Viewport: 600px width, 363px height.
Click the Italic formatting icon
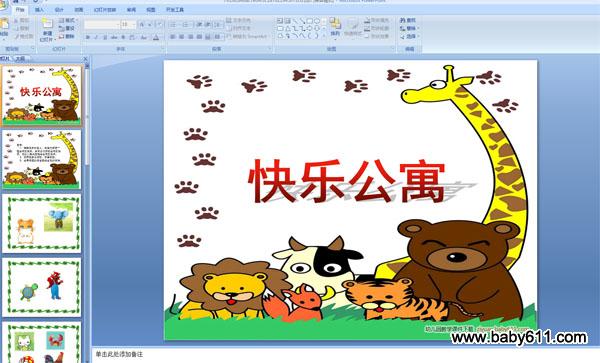click(x=96, y=37)
